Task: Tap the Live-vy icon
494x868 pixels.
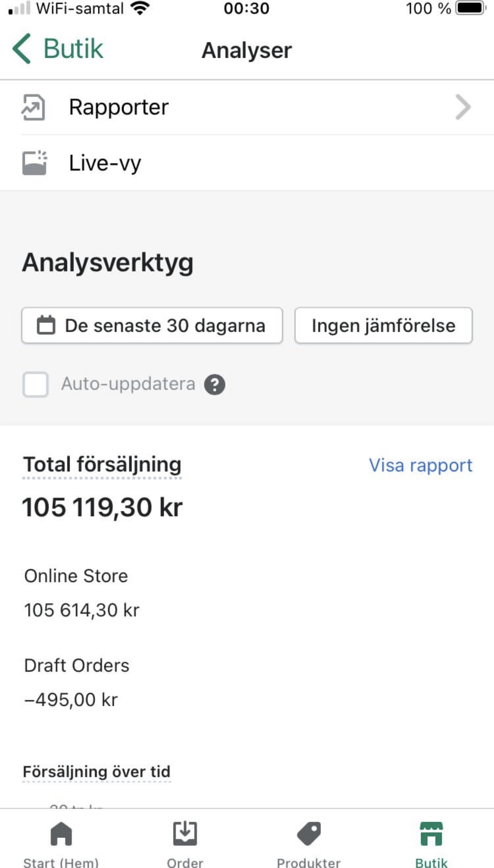Action: [x=34, y=163]
